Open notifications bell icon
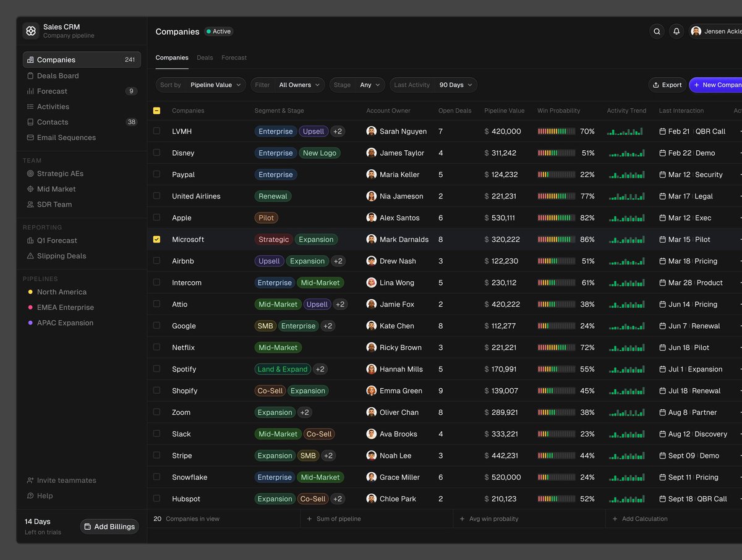This screenshot has width=742, height=560. (x=676, y=32)
